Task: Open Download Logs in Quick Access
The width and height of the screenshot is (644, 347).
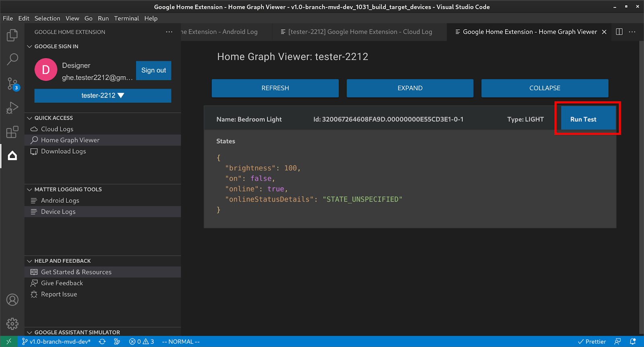Action: coord(63,151)
